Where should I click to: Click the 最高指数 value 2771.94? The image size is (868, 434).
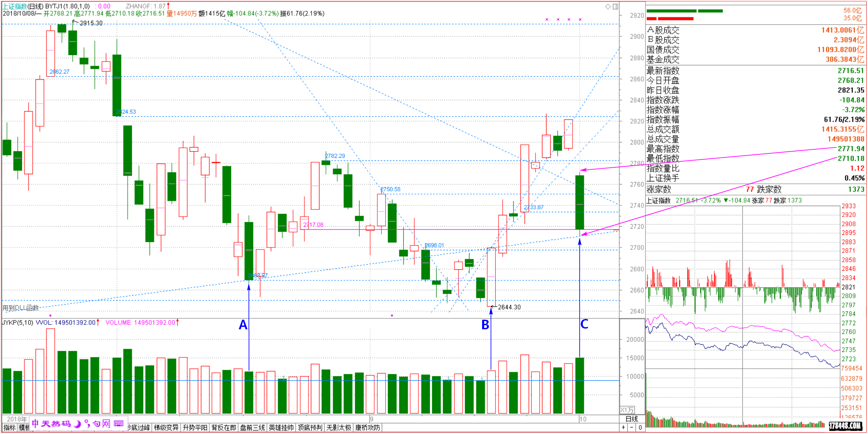click(x=851, y=149)
